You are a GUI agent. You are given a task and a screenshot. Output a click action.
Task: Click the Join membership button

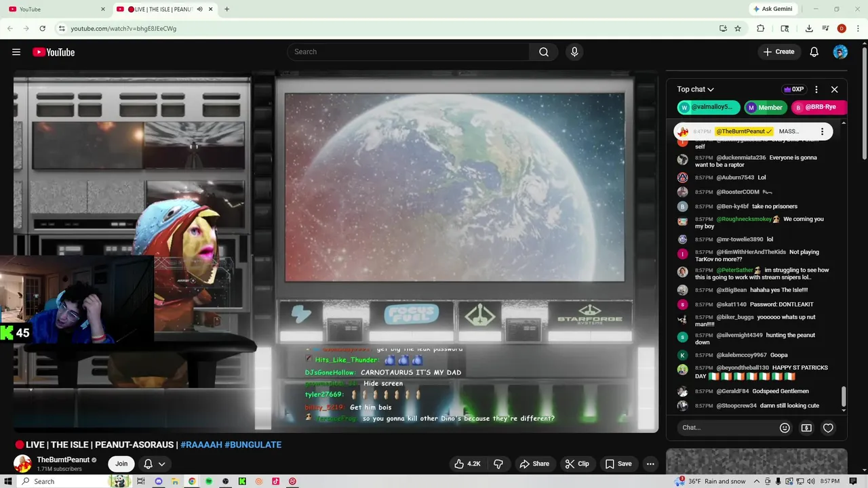[x=121, y=464]
